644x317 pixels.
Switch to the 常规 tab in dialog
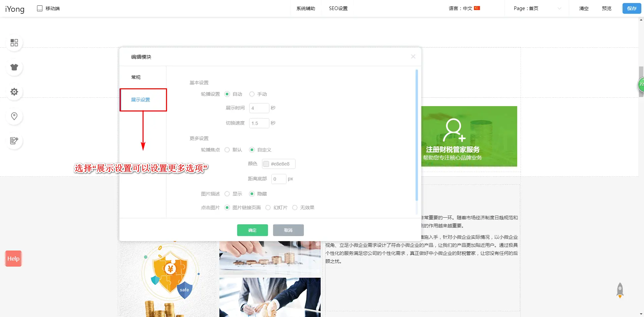(x=136, y=77)
